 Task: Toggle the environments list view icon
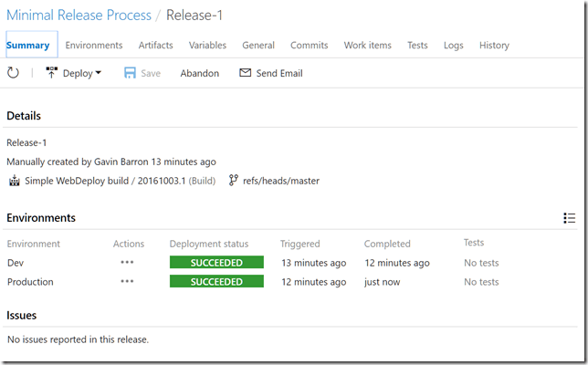tap(570, 218)
